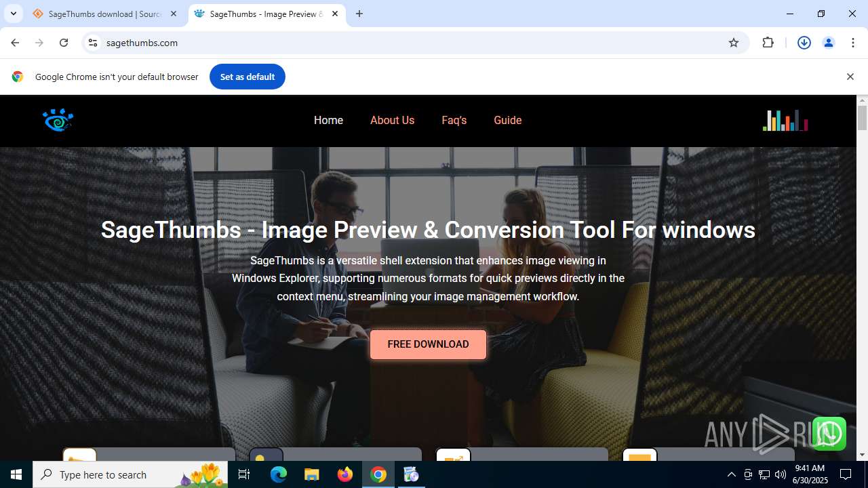View site information icon in address bar
The image size is (868, 488).
(93, 43)
